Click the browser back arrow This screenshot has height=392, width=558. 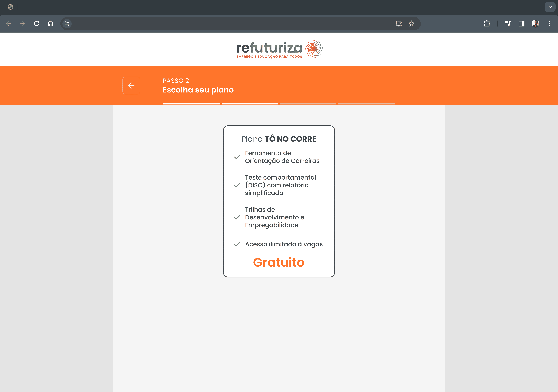[9, 24]
